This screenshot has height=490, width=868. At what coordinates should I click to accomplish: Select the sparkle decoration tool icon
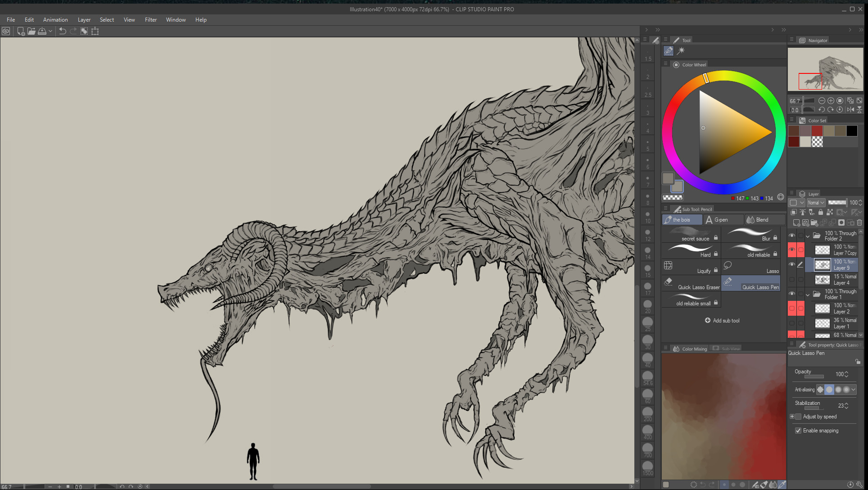pyautogui.click(x=681, y=51)
